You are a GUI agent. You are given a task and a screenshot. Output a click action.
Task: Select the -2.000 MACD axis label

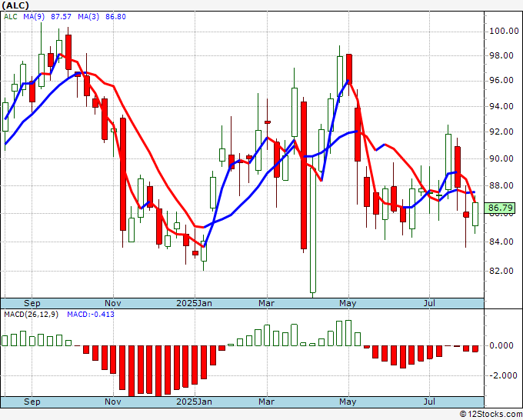point(503,375)
